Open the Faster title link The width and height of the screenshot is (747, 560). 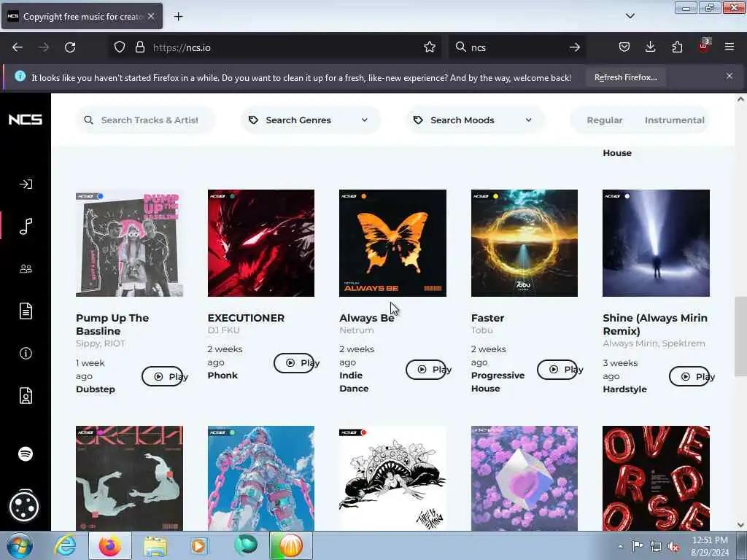pyautogui.click(x=487, y=318)
